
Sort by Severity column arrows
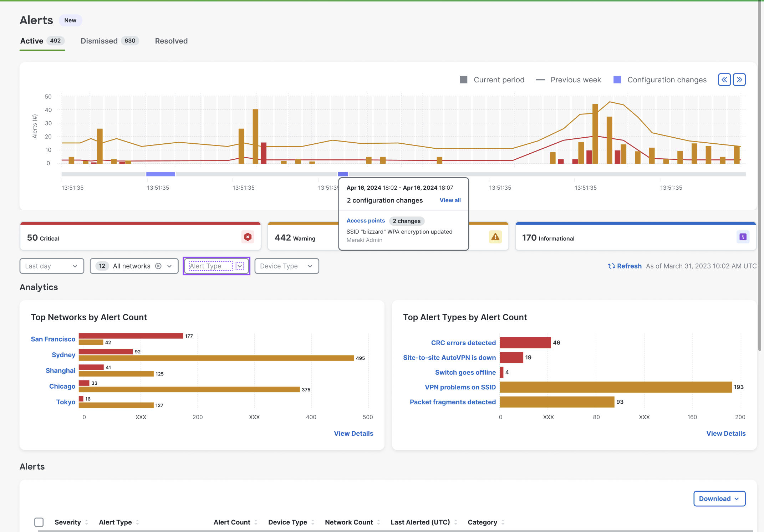pos(87,522)
